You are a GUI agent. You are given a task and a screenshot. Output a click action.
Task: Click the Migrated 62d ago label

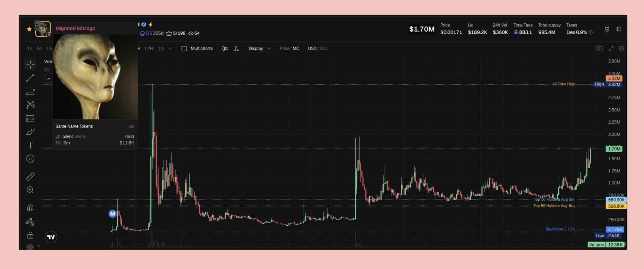(75, 29)
